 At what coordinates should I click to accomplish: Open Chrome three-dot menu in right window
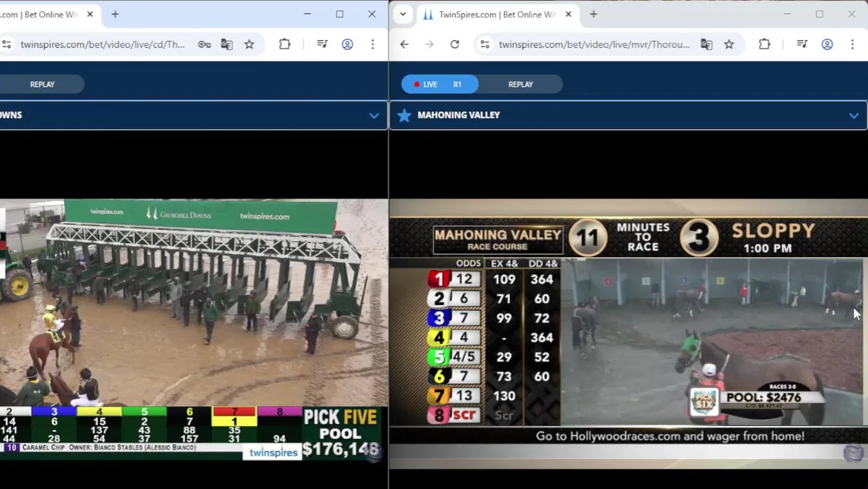852,45
